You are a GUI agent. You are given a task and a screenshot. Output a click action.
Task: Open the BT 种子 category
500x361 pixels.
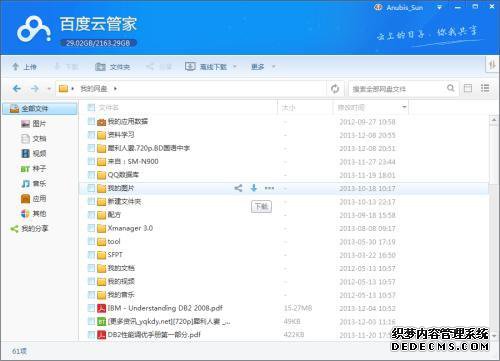(33, 169)
